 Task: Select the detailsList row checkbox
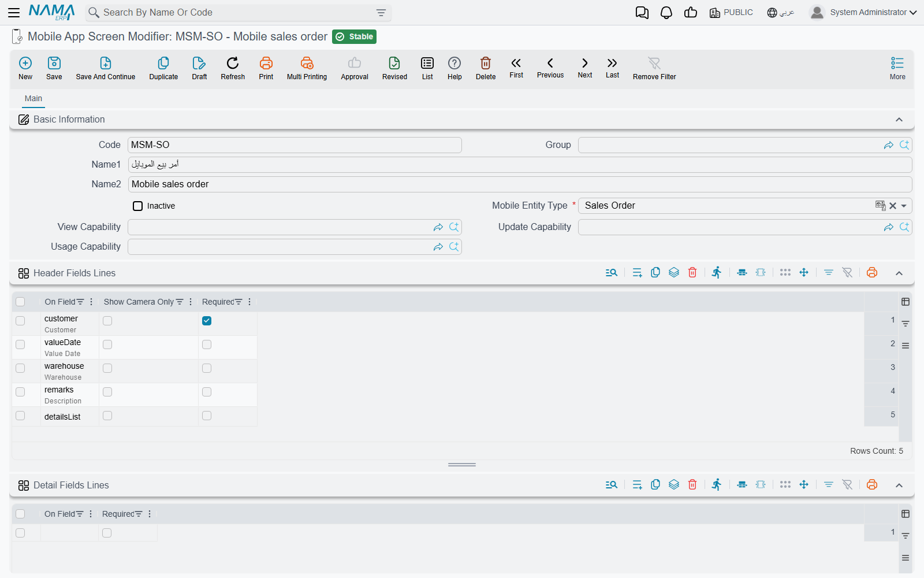coord(20,416)
